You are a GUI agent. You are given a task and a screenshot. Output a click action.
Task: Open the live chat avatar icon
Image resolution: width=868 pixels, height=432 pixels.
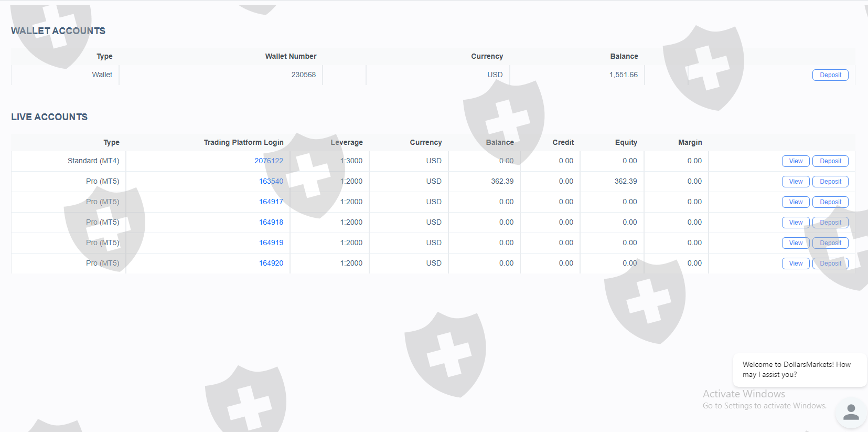tap(850, 412)
